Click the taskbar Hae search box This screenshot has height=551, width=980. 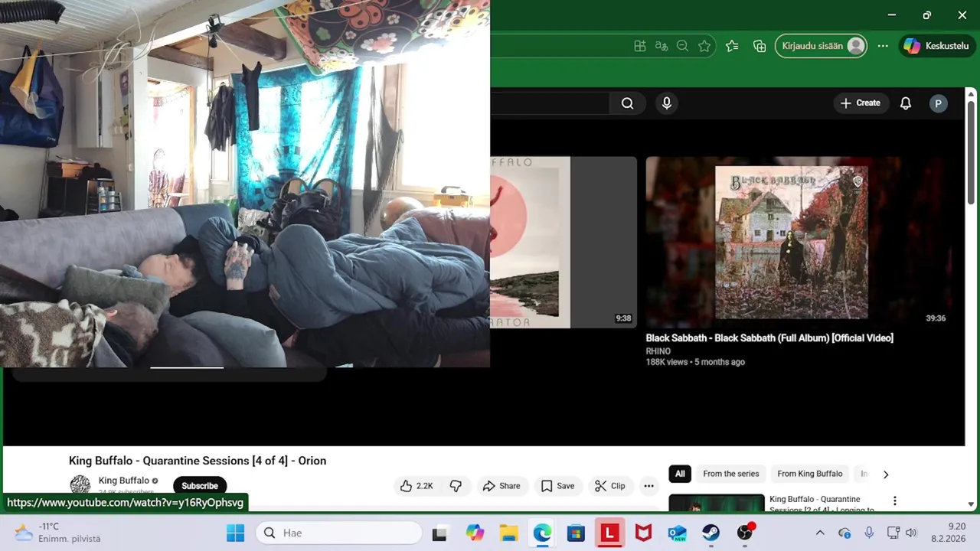pyautogui.click(x=338, y=533)
